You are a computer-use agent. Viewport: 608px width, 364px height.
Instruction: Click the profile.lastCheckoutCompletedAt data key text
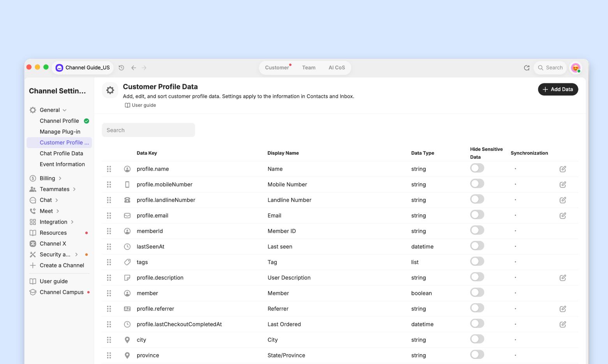click(x=179, y=324)
